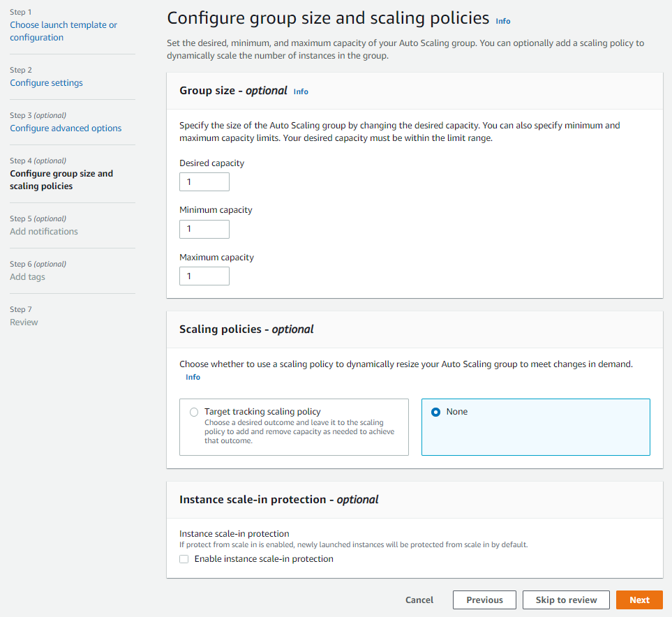Click the Maximum capacity input field
This screenshot has height=617, width=672.
coord(204,276)
